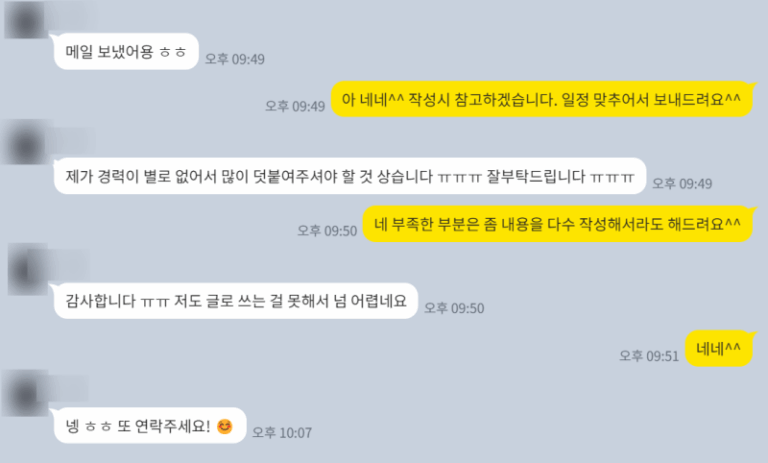This screenshot has width=768, height=463.
Task: Click the 오후 09:49 timestamp after 잘부탁드립니다 message
Action: click(682, 184)
